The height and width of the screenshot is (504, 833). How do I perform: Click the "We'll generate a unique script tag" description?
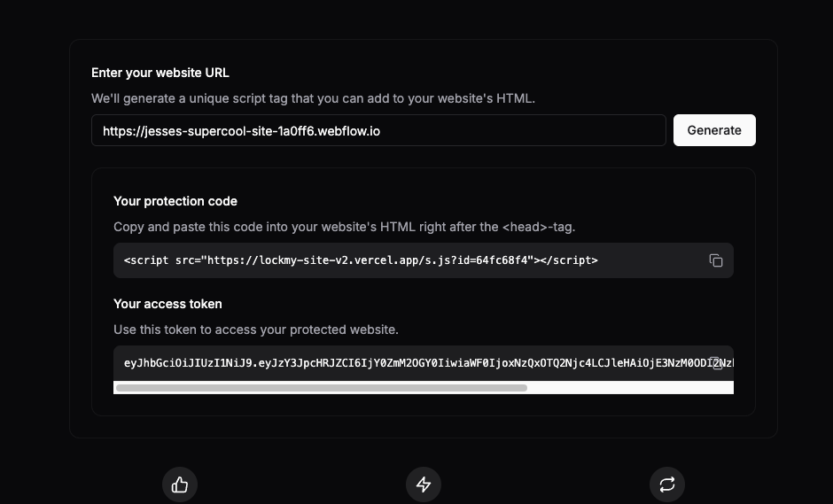tap(313, 98)
